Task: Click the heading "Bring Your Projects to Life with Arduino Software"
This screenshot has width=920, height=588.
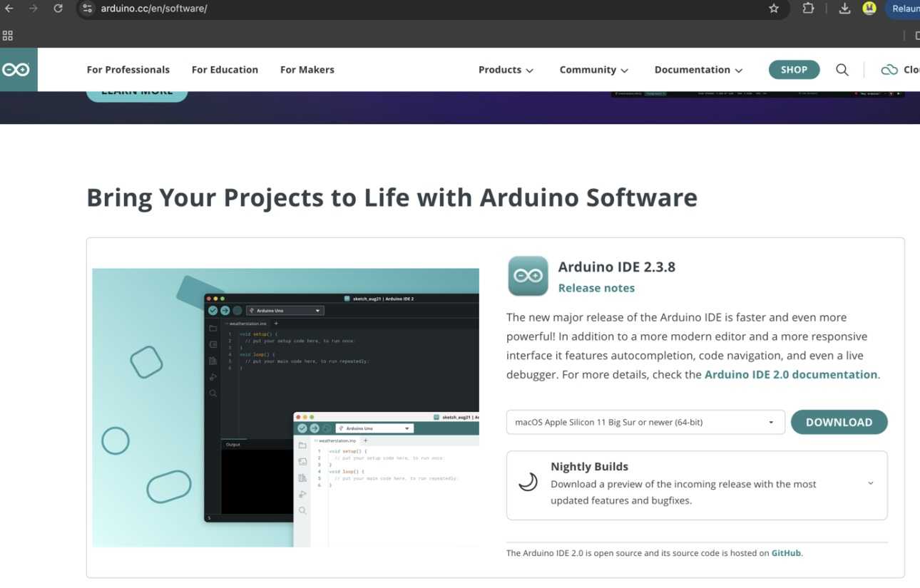Action: [392, 197]
